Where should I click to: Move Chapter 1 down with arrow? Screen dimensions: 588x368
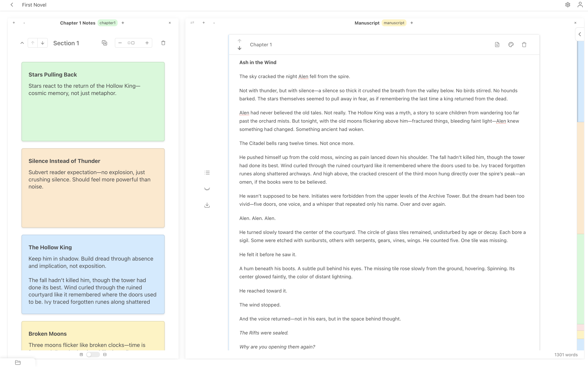(x=240, y=48)
